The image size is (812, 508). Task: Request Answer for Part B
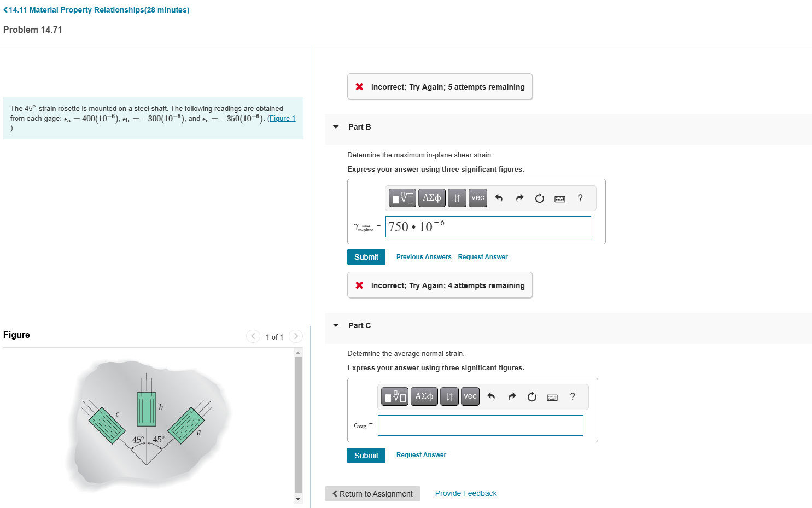tap(483, 257)
